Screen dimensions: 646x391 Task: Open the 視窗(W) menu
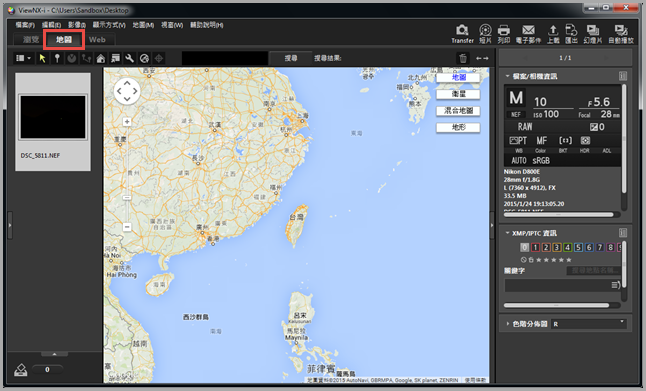172,25
